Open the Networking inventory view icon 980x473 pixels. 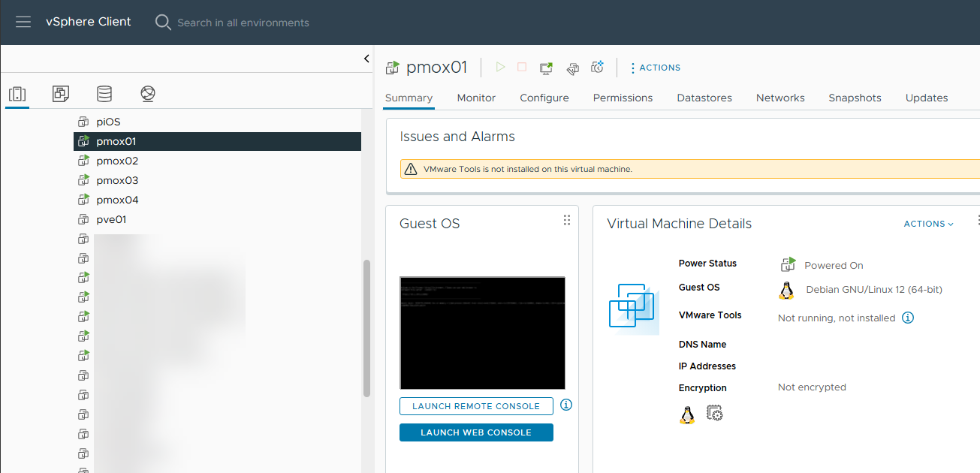(x=148, y=94)
